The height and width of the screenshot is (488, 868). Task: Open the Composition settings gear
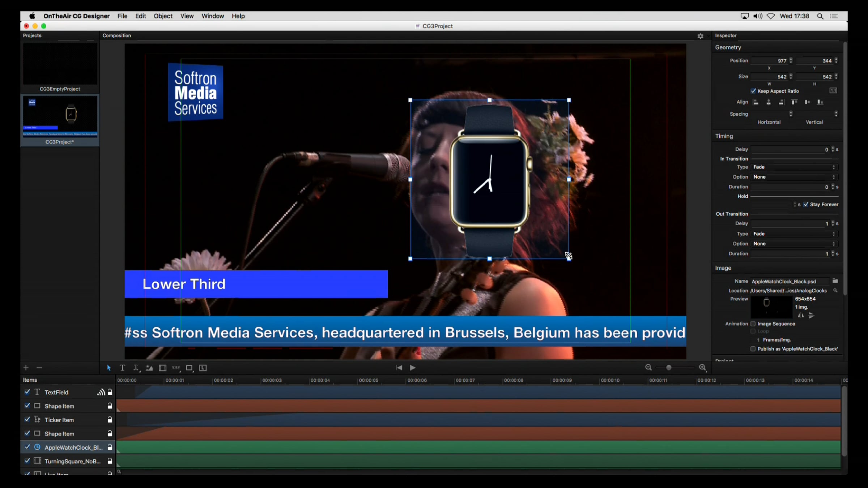coord(701,36)
